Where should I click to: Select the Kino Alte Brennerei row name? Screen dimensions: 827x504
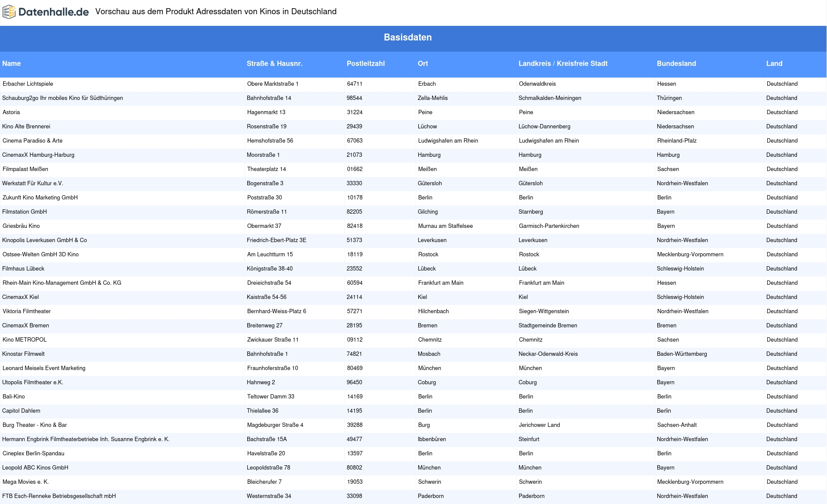pos(26,127)
